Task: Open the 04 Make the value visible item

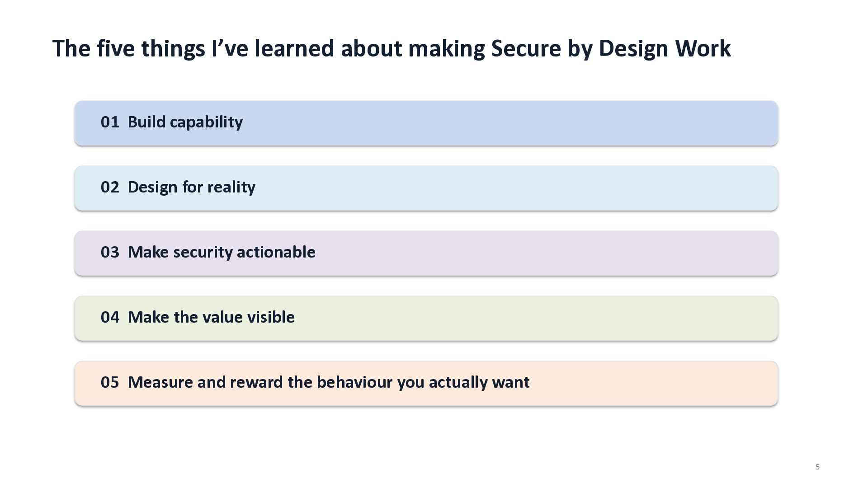Action: pos(426,318)
